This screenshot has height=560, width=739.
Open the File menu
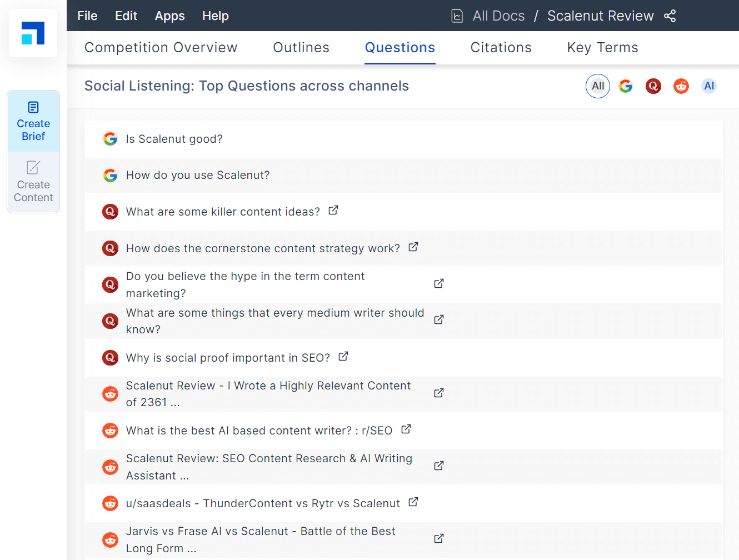click(x=87, y=16)
